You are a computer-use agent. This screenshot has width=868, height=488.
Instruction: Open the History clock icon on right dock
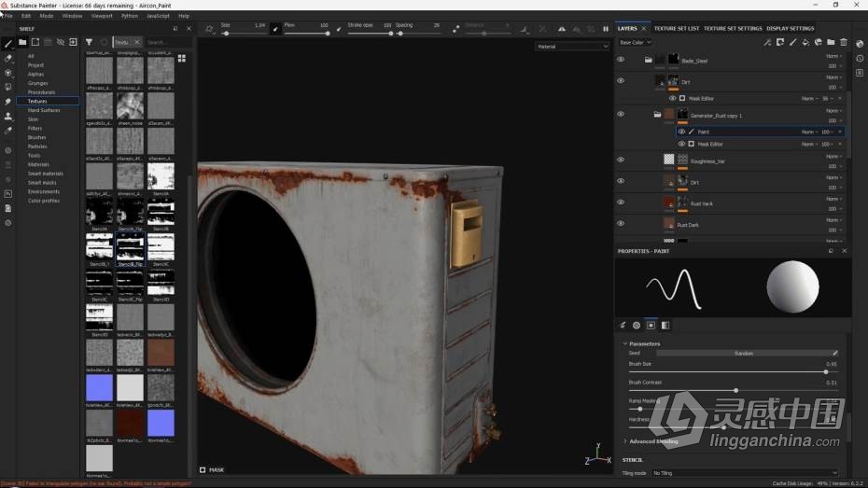pos(860,59)
